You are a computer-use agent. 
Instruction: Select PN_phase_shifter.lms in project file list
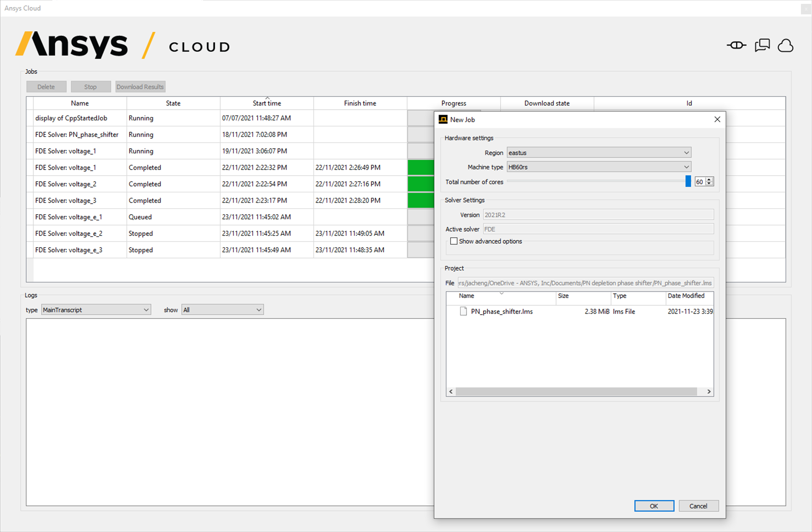pos(502,312)
